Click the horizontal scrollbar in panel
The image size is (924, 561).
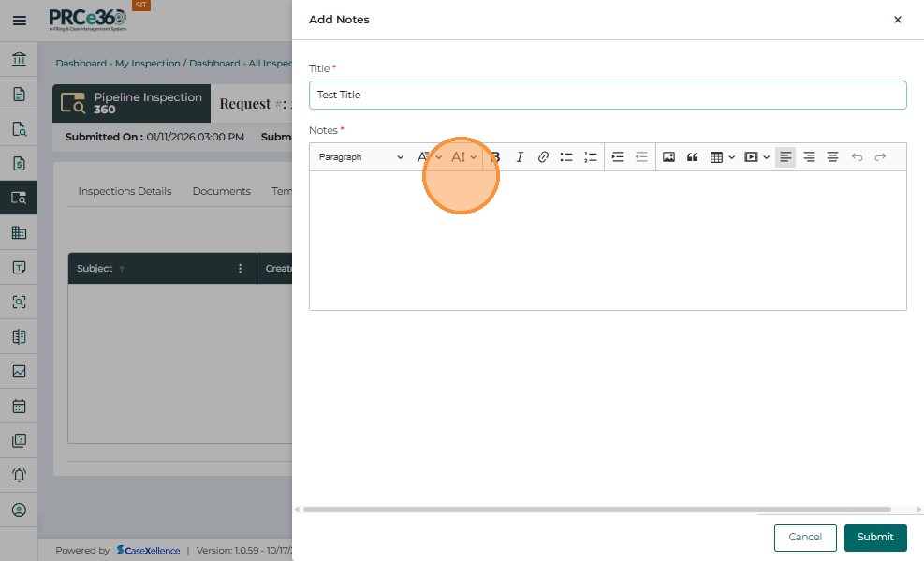click(597, 509)
